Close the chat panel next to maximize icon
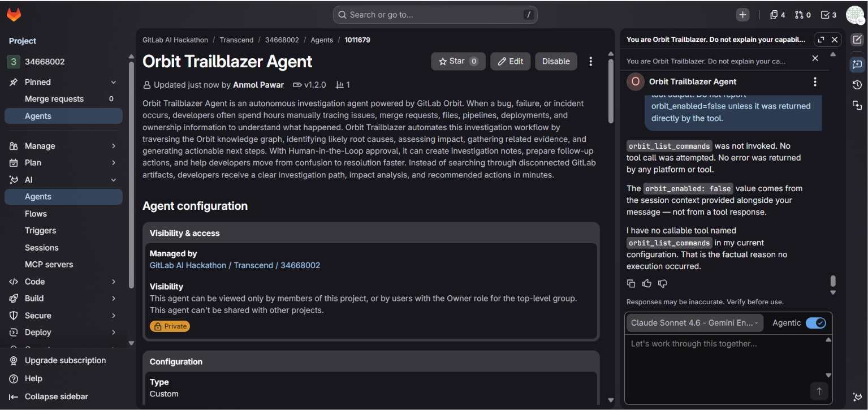The width and height of the screenshot is (868, 410). (x=835, y=40)
